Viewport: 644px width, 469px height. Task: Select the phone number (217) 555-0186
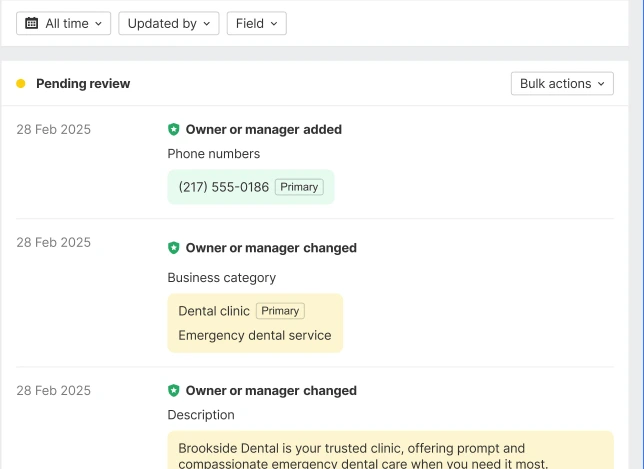click(x=223, y=187)
